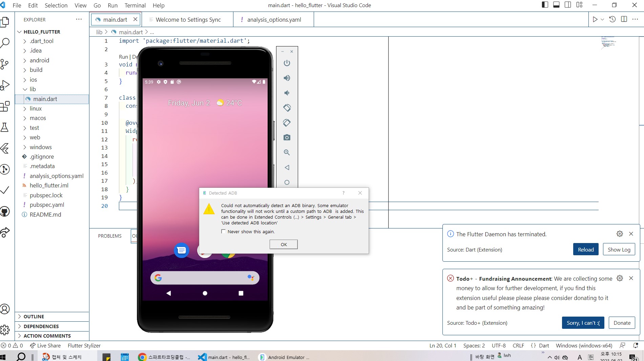Run the Dart file with play icon
The height and width of the screenshot is (361, 644).
point(595,19)
